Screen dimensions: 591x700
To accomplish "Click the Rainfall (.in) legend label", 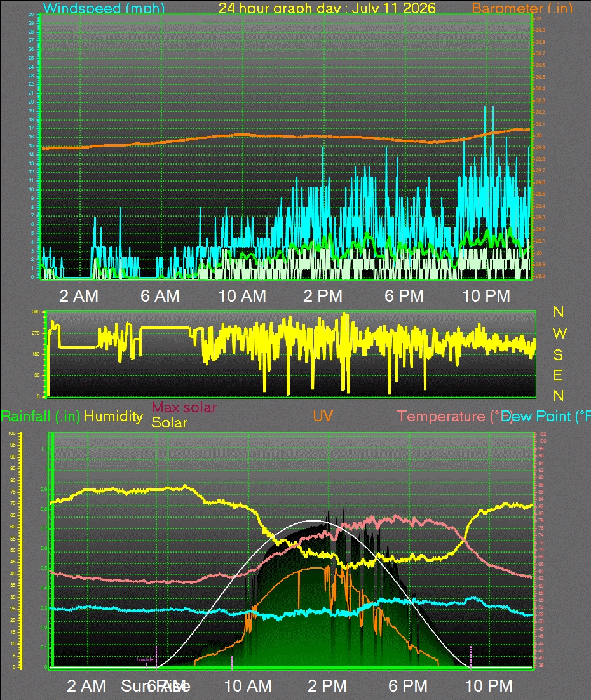I will (40, 417).
